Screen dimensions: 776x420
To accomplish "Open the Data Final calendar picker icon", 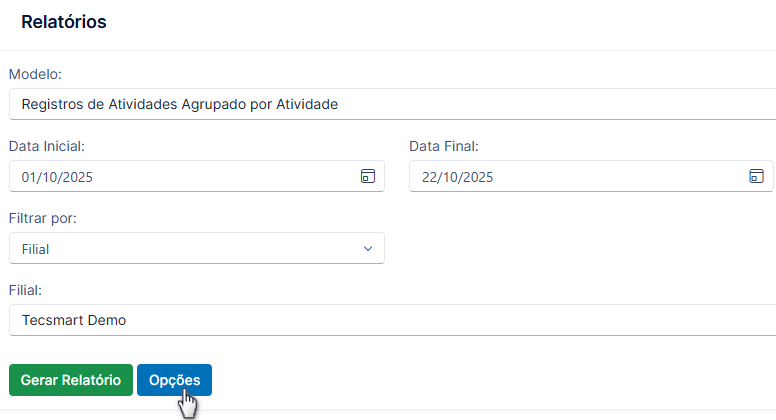I will (756, 176).
